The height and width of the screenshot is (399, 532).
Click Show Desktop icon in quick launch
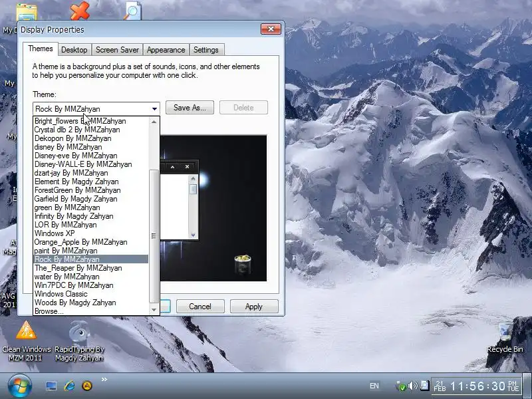pos(51,386)
